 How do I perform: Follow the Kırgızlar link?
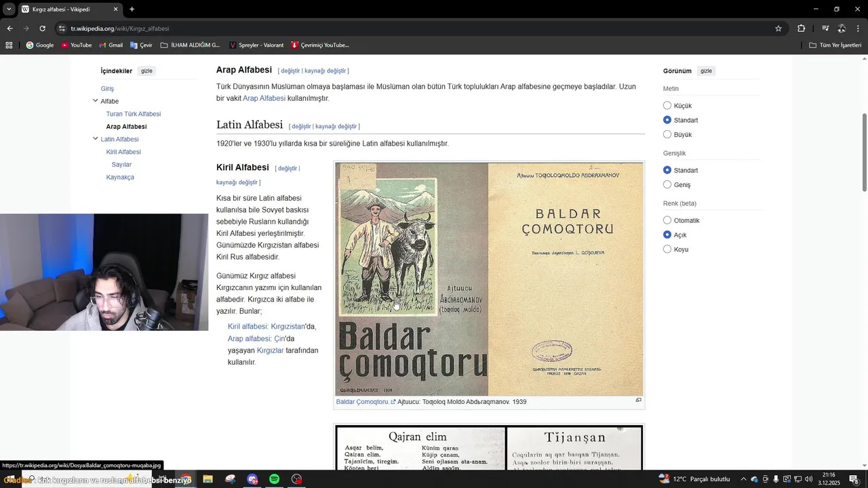click(x=271, y=350)
